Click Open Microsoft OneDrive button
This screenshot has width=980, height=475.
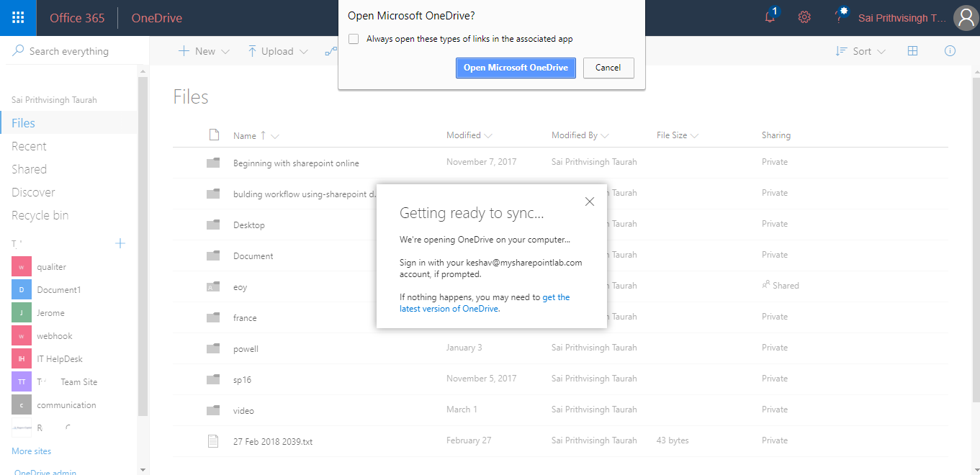[516, 68]
